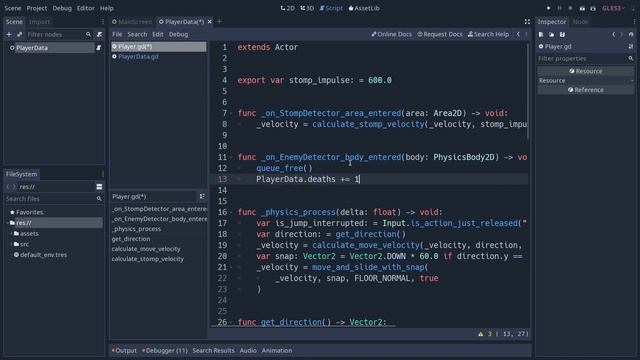Open the Animation bottom panel
Image resolution: width=640 pixels, height=360 pixels.
277,351
